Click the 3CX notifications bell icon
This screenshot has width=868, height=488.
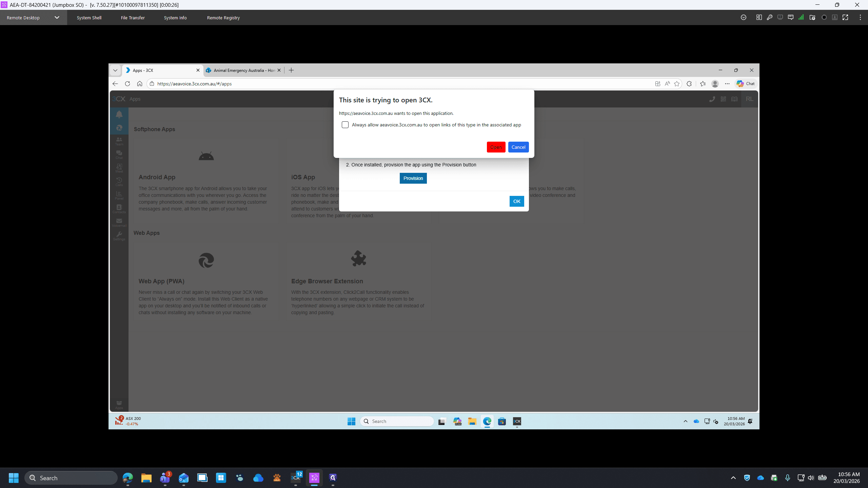pos(119,114)
